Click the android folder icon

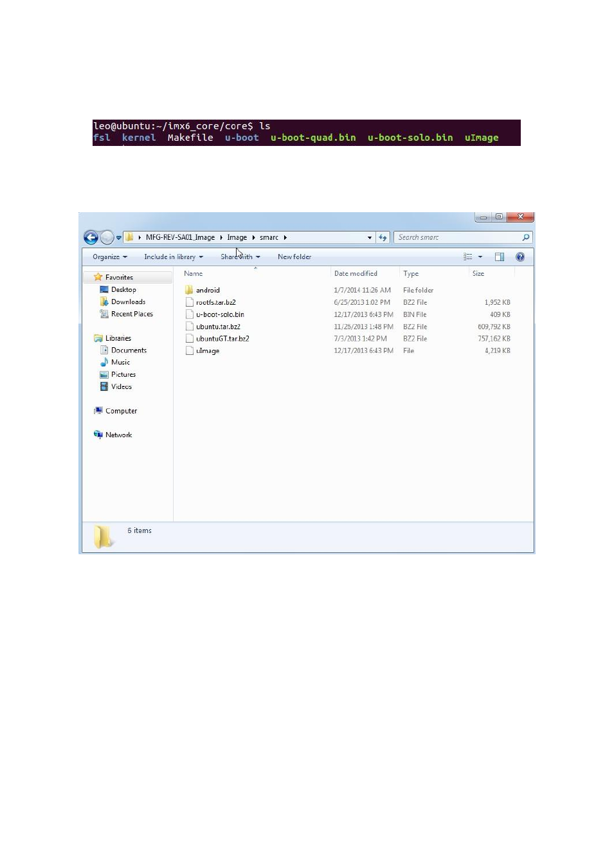pyautogui.click(x=189, y=290)
